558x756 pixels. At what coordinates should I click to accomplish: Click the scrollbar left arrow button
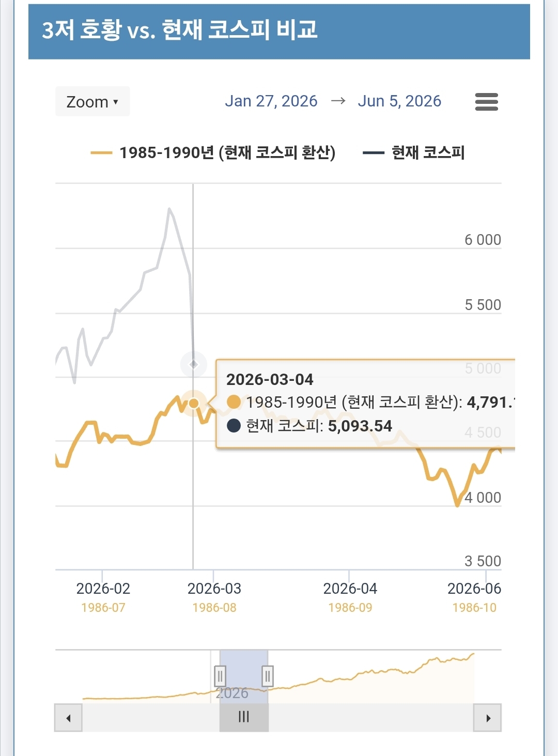[x=68, y=718]
